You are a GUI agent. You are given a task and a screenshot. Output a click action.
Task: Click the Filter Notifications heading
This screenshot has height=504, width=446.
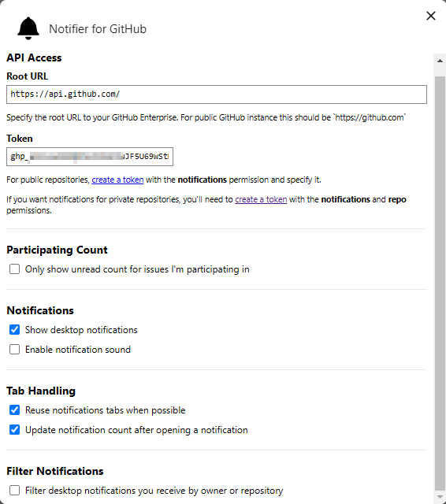point(55,471)
